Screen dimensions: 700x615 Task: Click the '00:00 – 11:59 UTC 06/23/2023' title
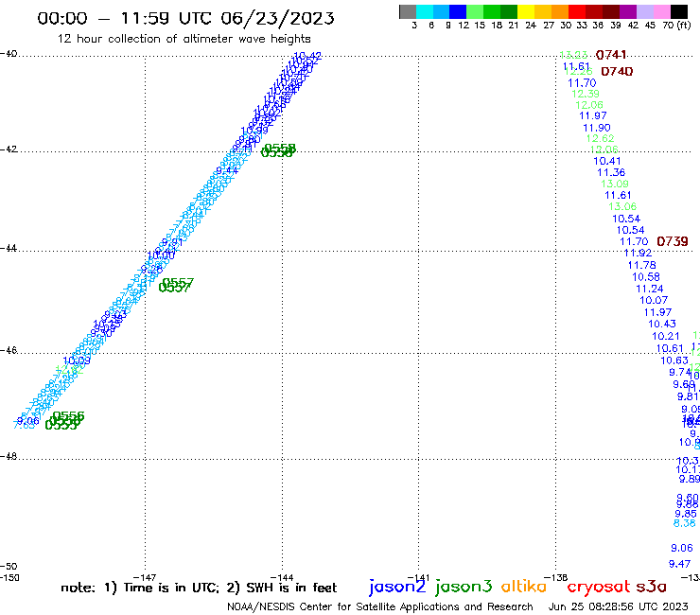tap(185, 18)
